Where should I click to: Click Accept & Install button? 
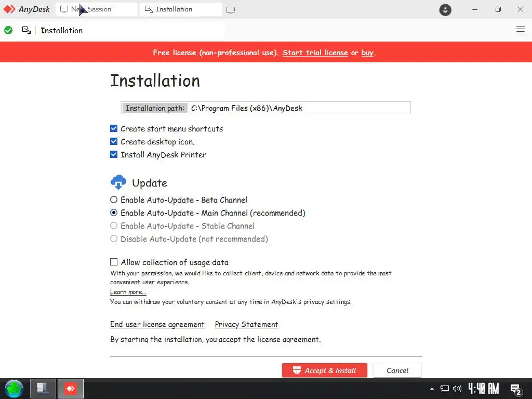pos(324,370)
